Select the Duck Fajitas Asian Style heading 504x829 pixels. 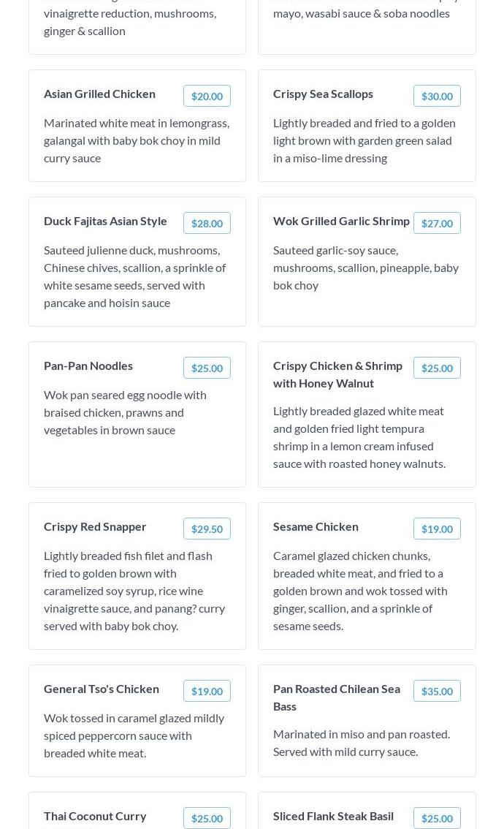pos(105,221)
